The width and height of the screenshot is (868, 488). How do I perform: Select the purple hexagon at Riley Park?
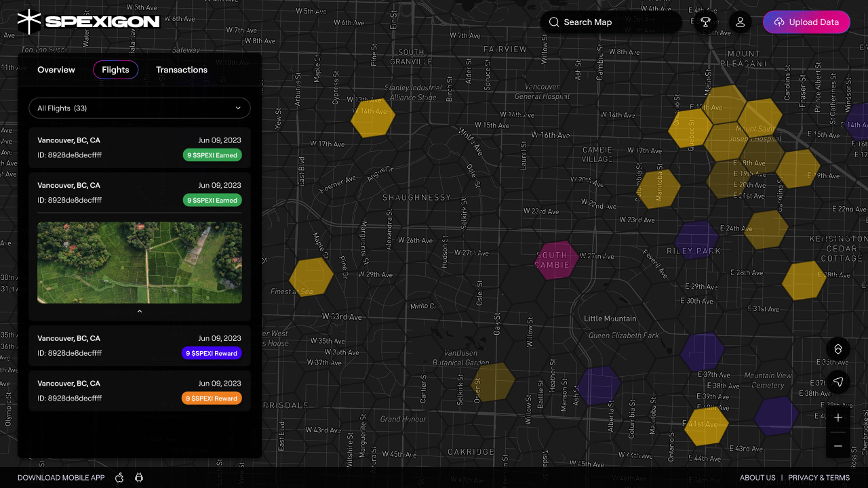point(697,240)
